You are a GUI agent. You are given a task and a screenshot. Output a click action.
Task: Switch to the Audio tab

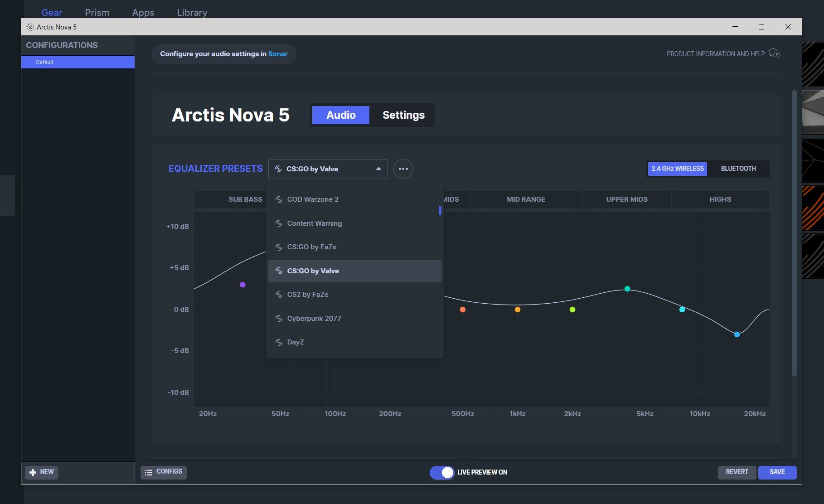[x=341, y=115]
